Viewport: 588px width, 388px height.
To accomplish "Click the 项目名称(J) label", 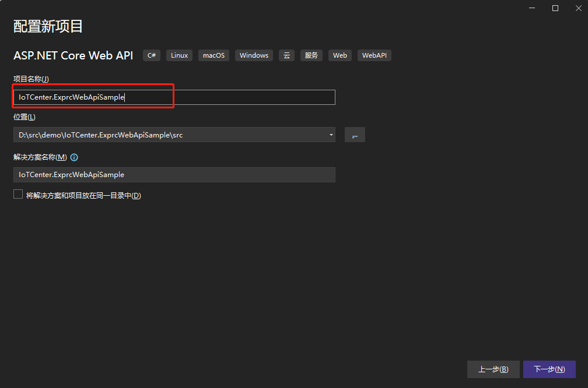I will pos(31,79).
